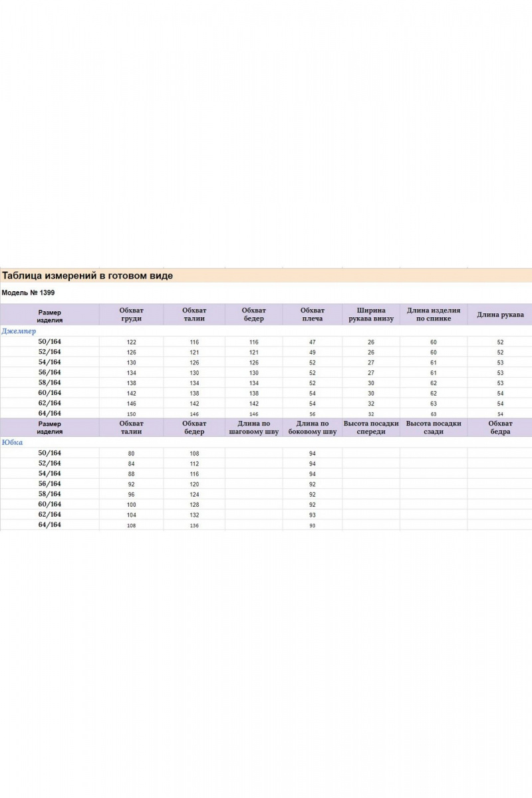Click the 54/164 size label under Джемпер
Image resolution: width=532 pixels, height=798 pixels.
pyautogui.click(x=50, y=362)
